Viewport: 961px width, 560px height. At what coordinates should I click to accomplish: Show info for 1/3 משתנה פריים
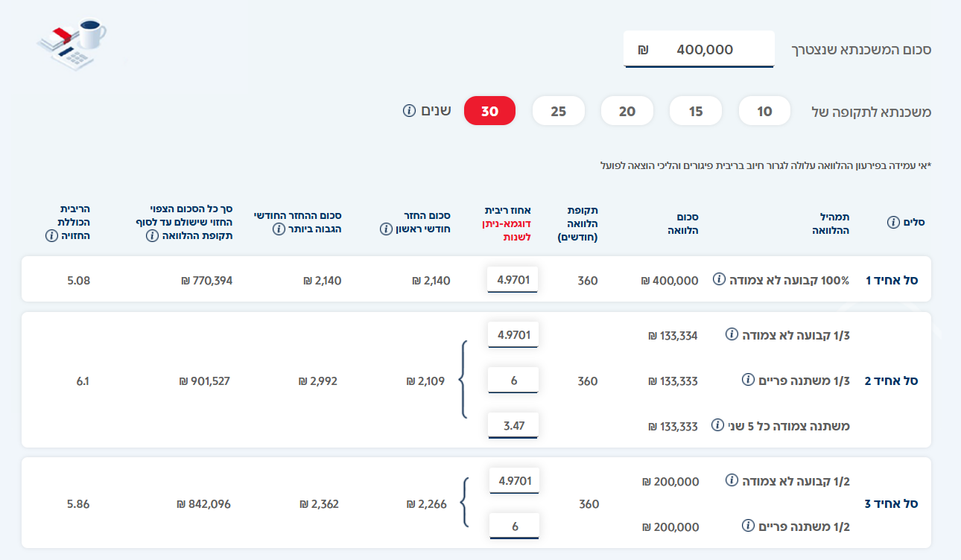pyautogui.click(x=748, y=380)
